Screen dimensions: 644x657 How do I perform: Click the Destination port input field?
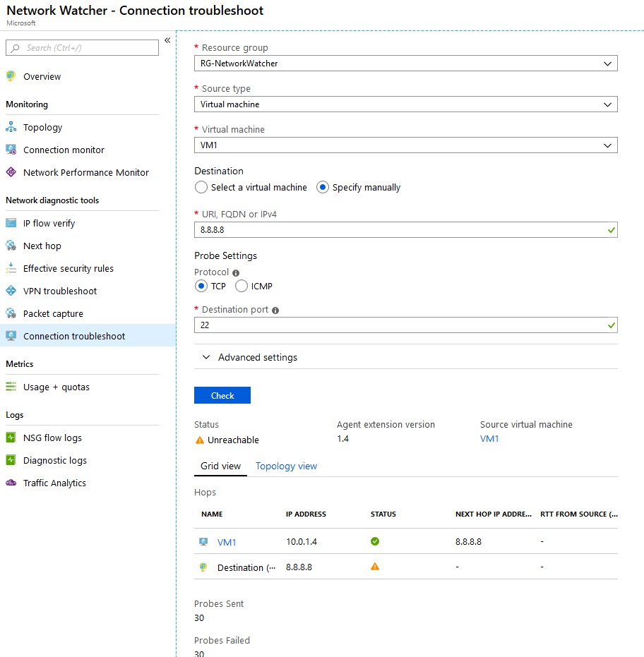coord(405,325)
